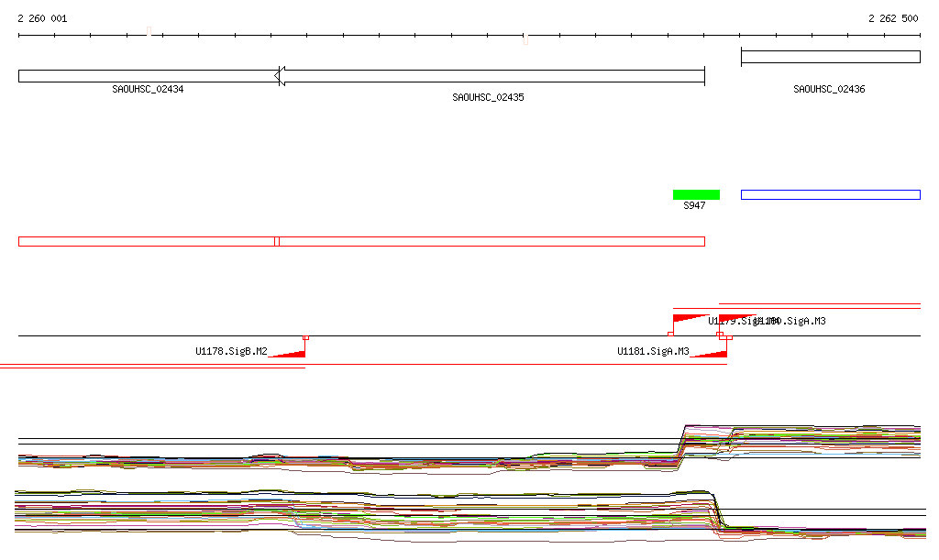Image resolution: width=939 pixels, height=560 pixels.
Task: Click the U1178.SigB.M2 promoter label
Action: point(231,351)
